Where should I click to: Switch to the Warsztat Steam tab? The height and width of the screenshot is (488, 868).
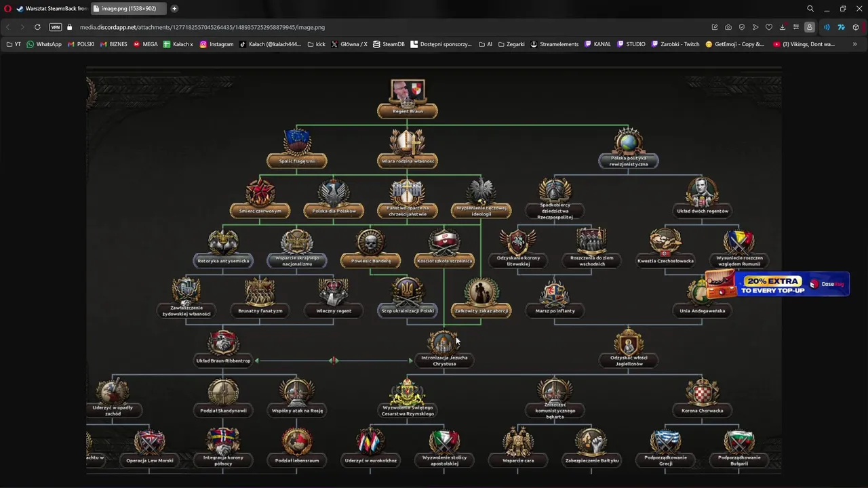pos(52,9)
